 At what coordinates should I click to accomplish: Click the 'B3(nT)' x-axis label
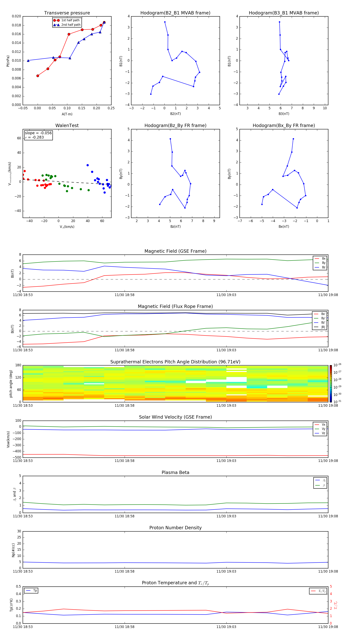(x=284, y=114)
